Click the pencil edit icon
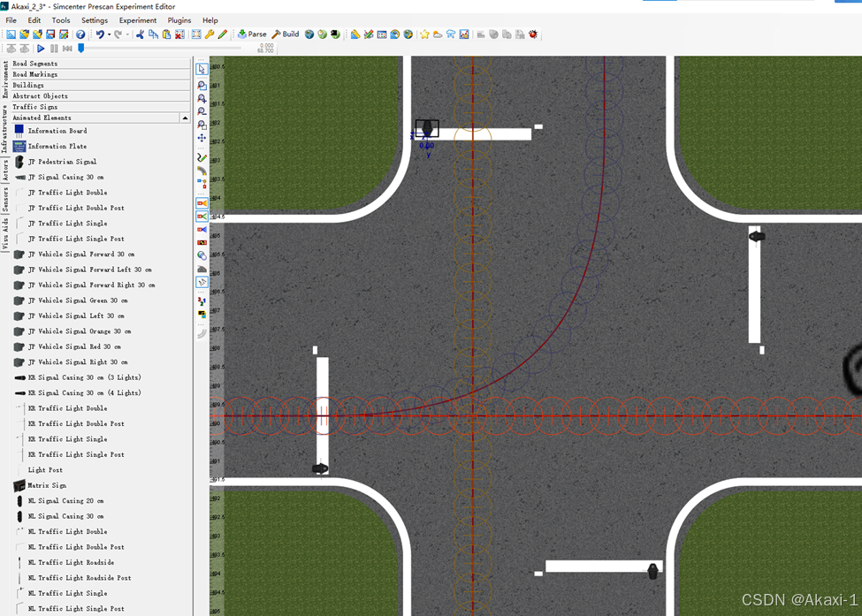 tap(223, 34)
